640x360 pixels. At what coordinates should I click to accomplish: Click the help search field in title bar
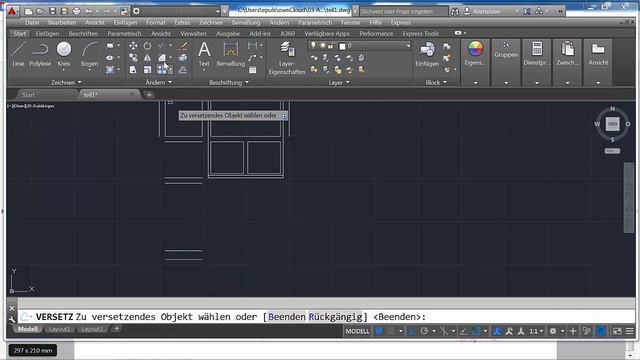(403, 11)
